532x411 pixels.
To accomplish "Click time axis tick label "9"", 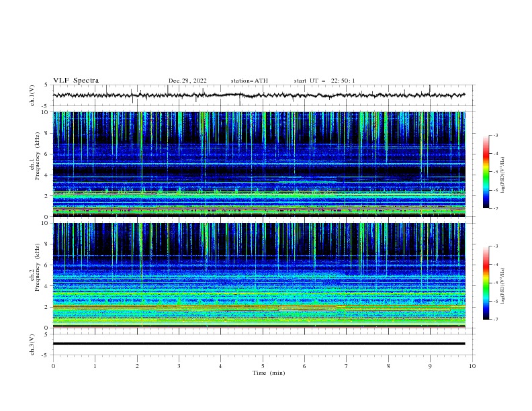I will point(430,366).
